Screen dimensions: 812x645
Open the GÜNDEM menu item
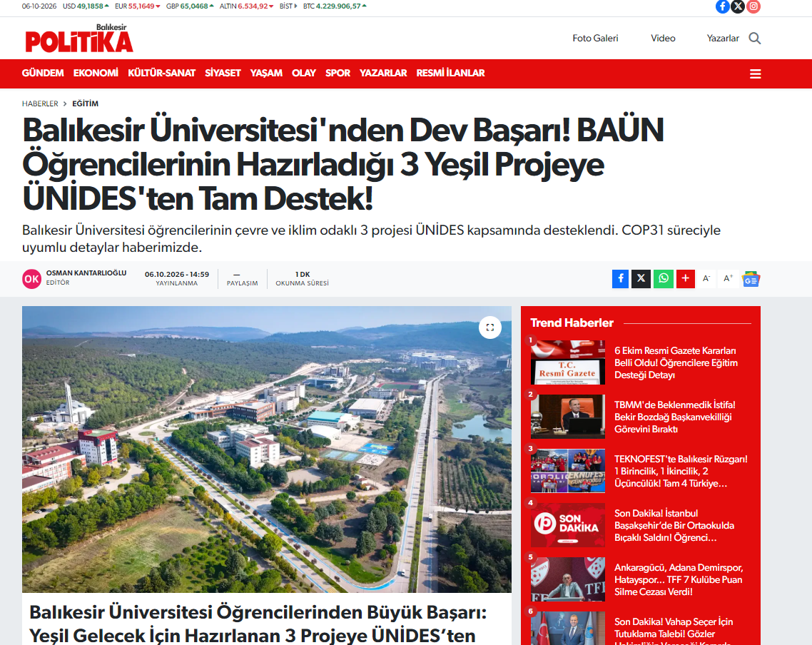(43, 73)
